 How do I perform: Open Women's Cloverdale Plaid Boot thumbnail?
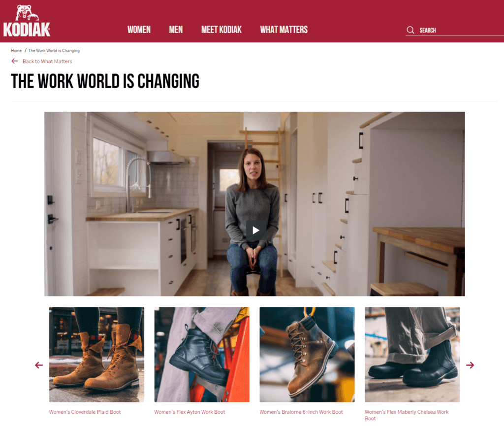(97, 354)
